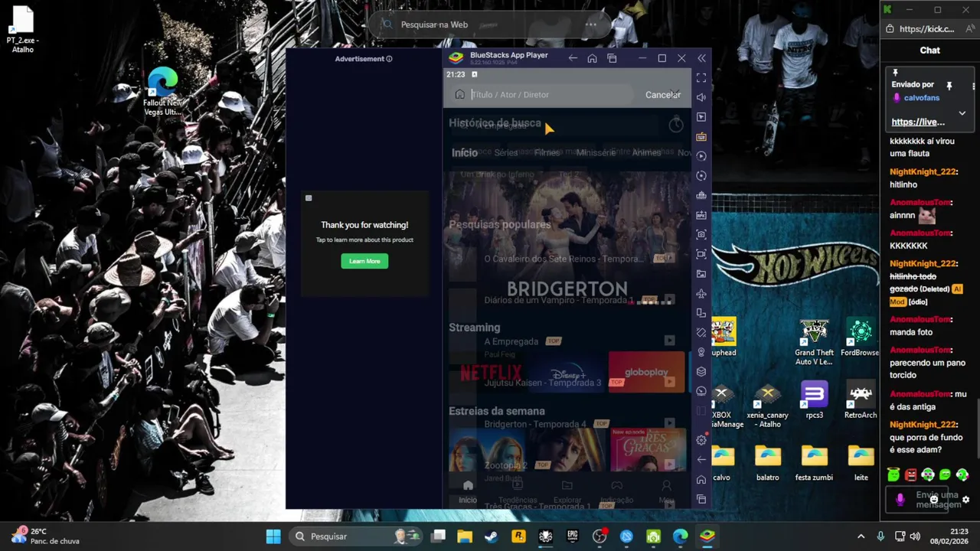Open Meu profile in bottom navigation
This screenshot has height=551, width=980.
tap(666, 491)
